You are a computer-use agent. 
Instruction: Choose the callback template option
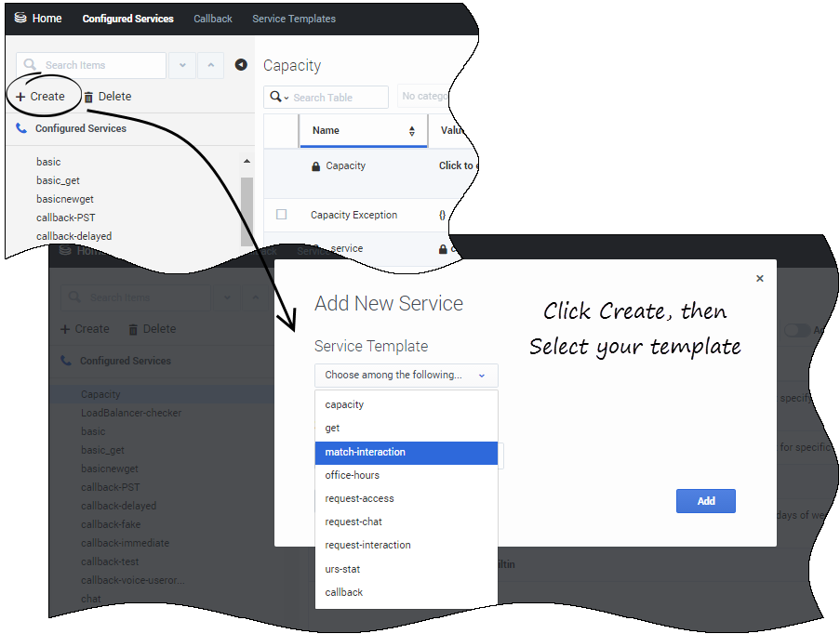pos(344,592)
